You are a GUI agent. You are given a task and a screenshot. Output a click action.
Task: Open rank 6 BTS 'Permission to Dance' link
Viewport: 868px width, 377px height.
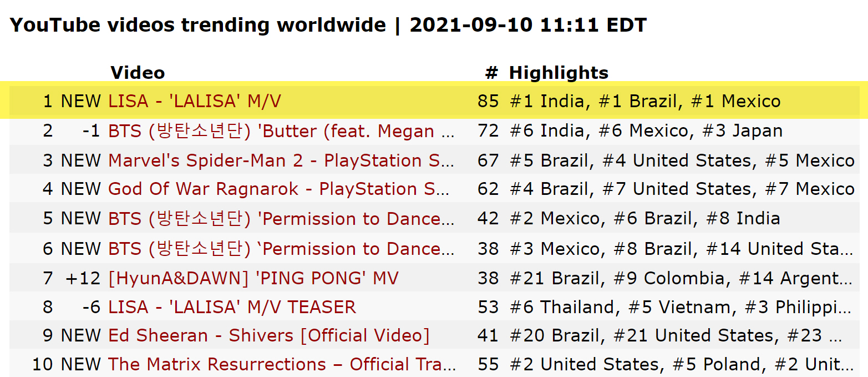tap(281, 249)
